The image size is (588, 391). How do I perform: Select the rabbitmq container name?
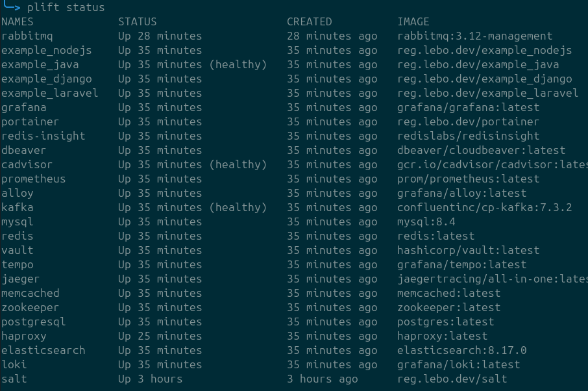coord(27,36)
